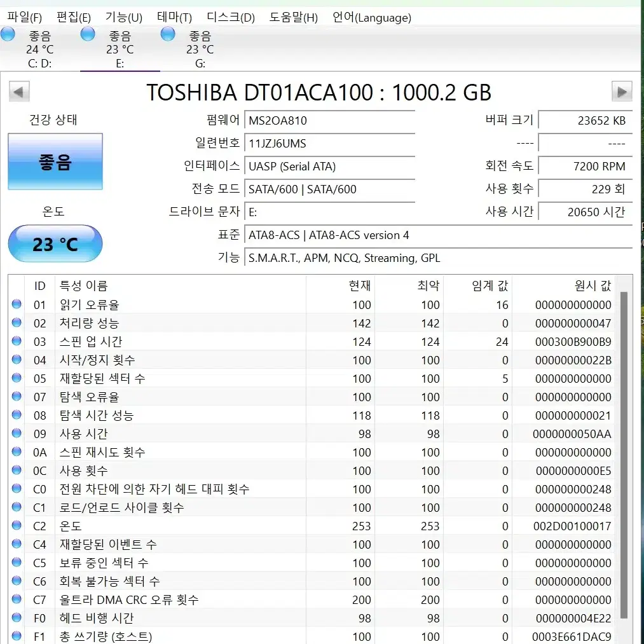Click the raw value 0000000050AA

coord(572,434)
